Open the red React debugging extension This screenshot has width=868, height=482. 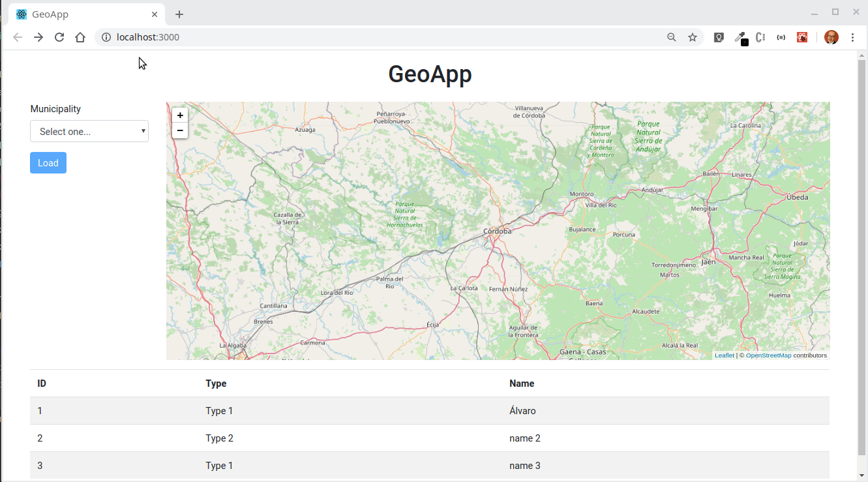pos(802,37)
